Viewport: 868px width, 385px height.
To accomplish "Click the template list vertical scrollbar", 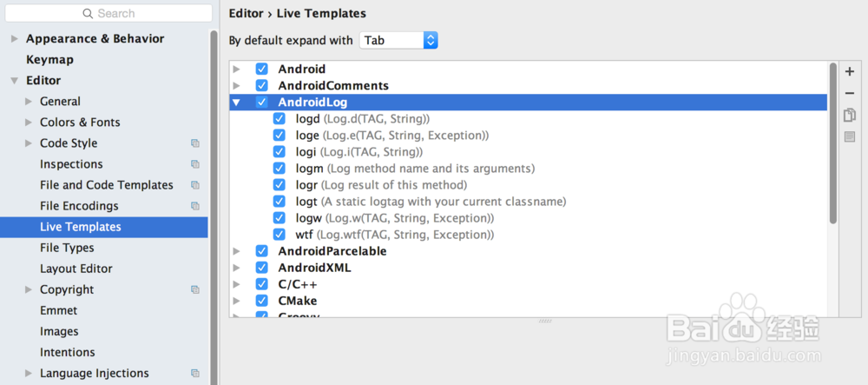I will [833, 143].
